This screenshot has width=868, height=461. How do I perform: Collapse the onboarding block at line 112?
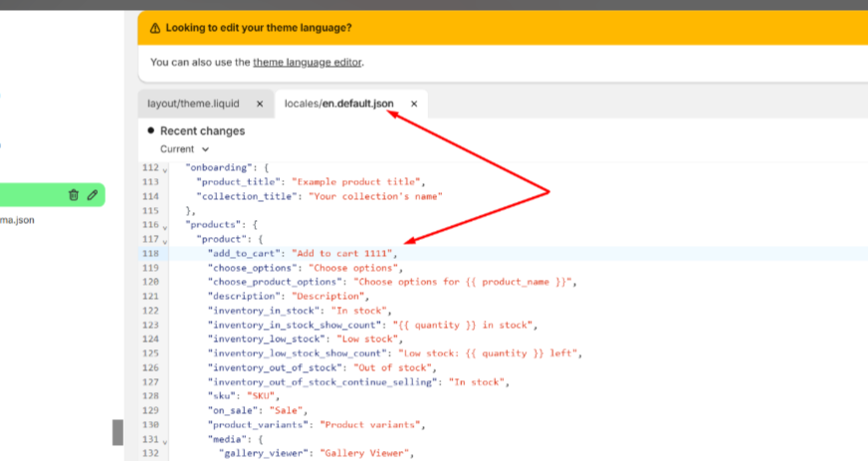coord(165,169)
